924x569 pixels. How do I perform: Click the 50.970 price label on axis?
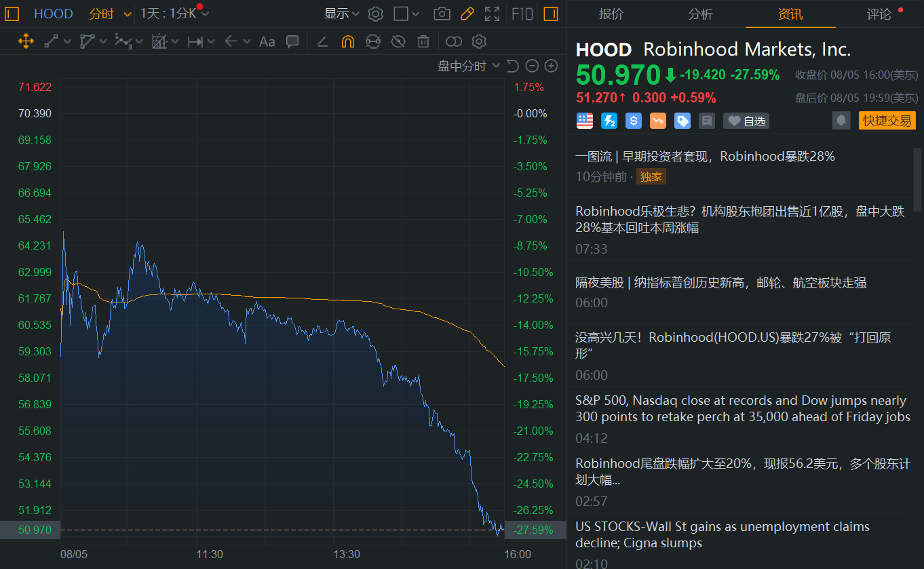[x=34, y=530]
